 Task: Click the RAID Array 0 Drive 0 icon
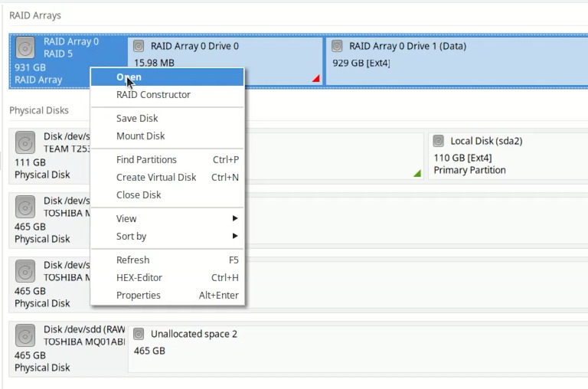(x=139, y=46)
